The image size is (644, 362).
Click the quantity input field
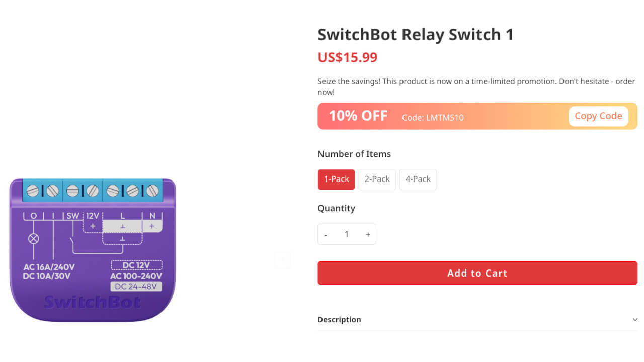[347, 234]
